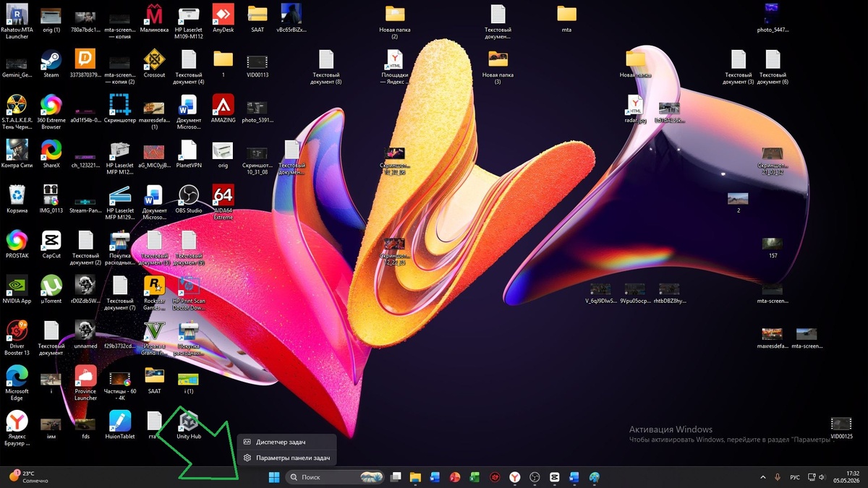This screenshot has height=488, width=868.
Task: Select the HP Print Scan Doctor shortcut
Action: (x=188, y=293)
